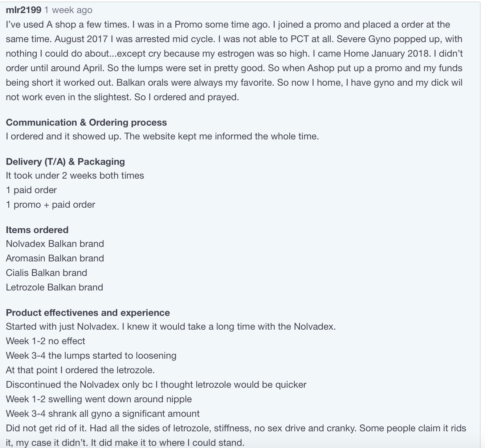This screenshot has width=485, height=448.
Task: Open the mlr2199 user profile link
Action: coord(24,10)
